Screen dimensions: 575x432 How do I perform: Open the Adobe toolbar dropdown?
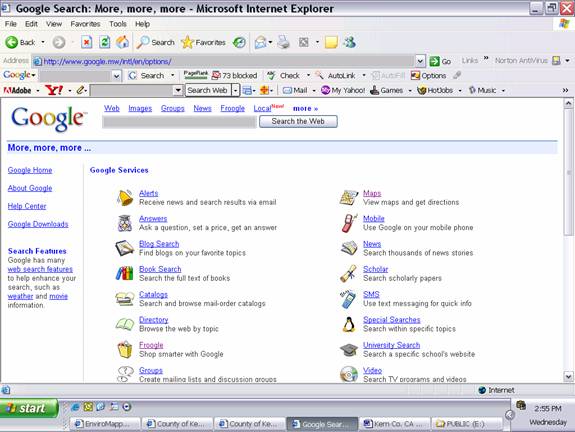click(x=37, y=90)
